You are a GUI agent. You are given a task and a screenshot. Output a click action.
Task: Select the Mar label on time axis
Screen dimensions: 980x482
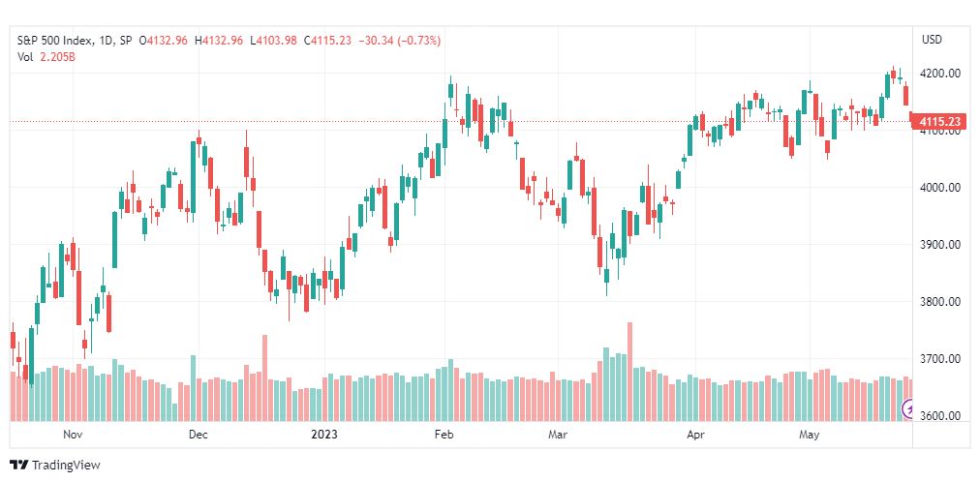click(557, 434)
